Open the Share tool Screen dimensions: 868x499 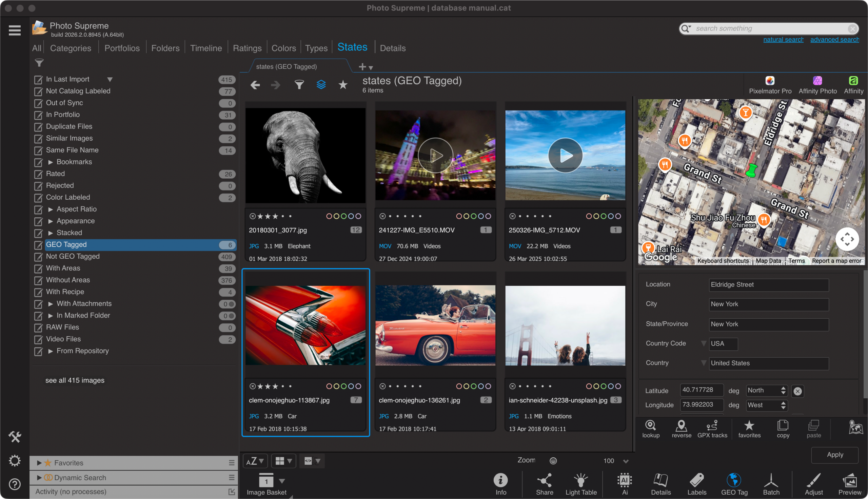point(545,484)
